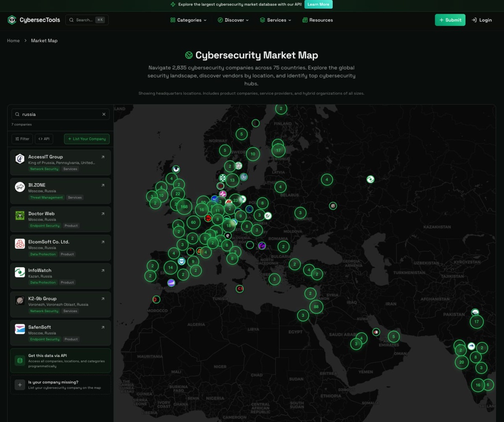The image size is (504, 422).
Task: Click the Doctor Web company logo
Action: click(x=20, y=215)
